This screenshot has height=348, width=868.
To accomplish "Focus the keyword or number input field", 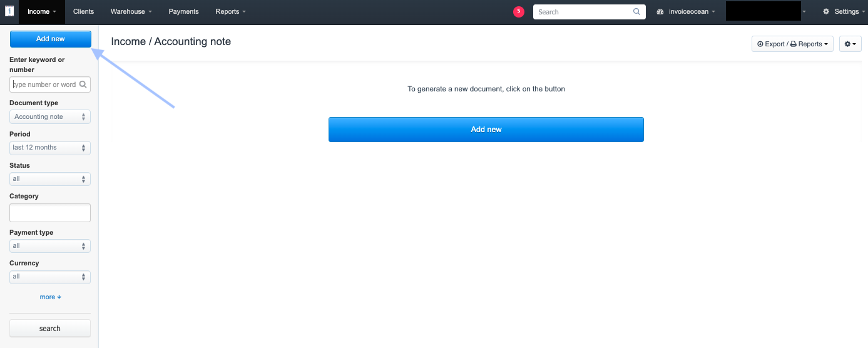I will pos(50,84).
